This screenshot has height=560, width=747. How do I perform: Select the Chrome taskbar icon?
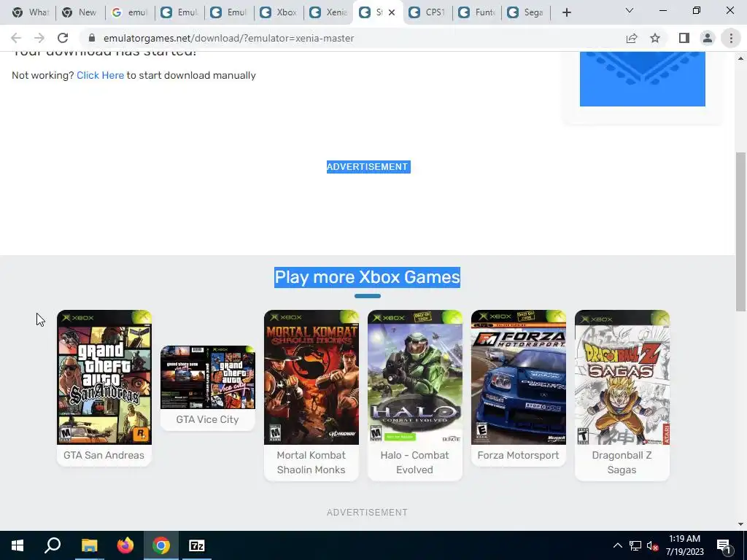161,545
